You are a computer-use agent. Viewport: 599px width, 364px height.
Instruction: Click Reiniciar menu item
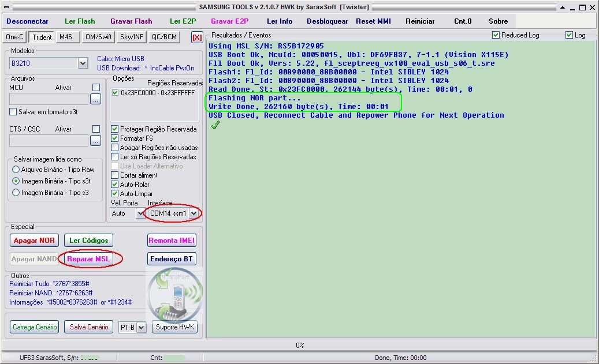click(420, 21)
